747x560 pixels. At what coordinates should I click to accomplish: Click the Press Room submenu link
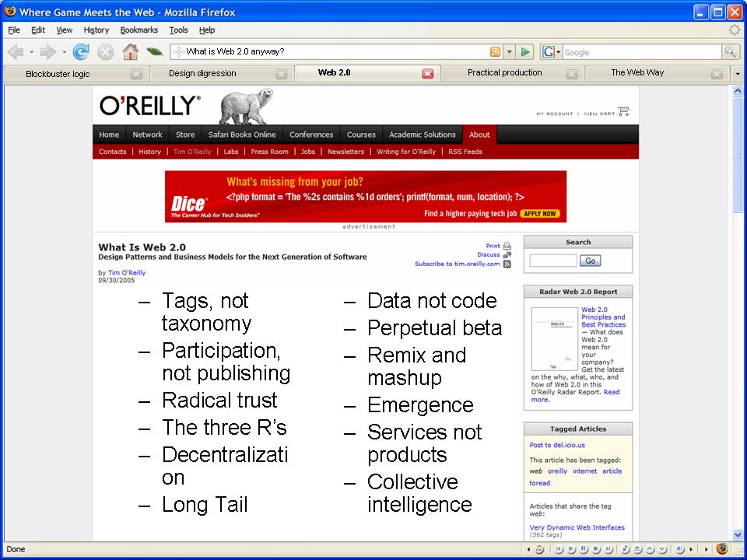(270, 152)
